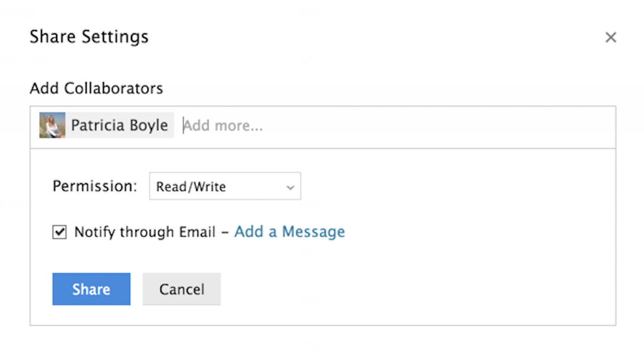Click the "Share Settings" dialog heading
The width and height of the screenshot is (644, 359).
[x=89, y=37]
